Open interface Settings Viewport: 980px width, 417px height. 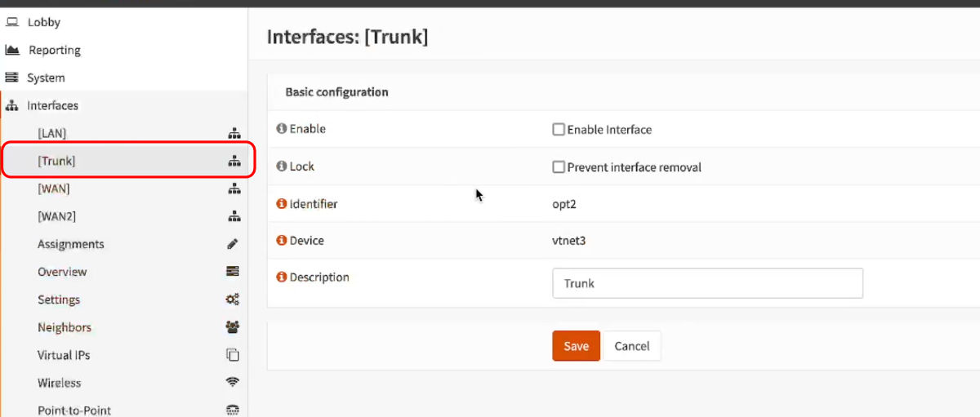[59, 299]
